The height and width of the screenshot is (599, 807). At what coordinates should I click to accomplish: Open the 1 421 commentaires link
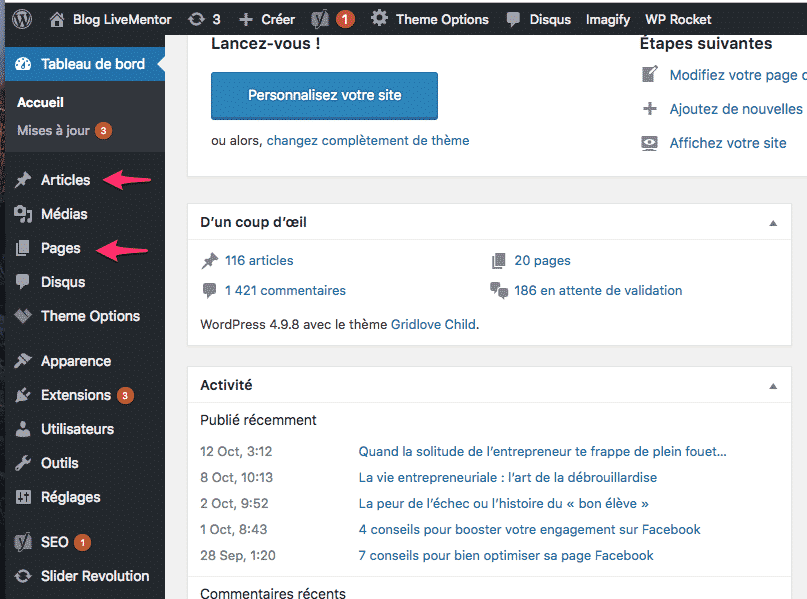285,291
